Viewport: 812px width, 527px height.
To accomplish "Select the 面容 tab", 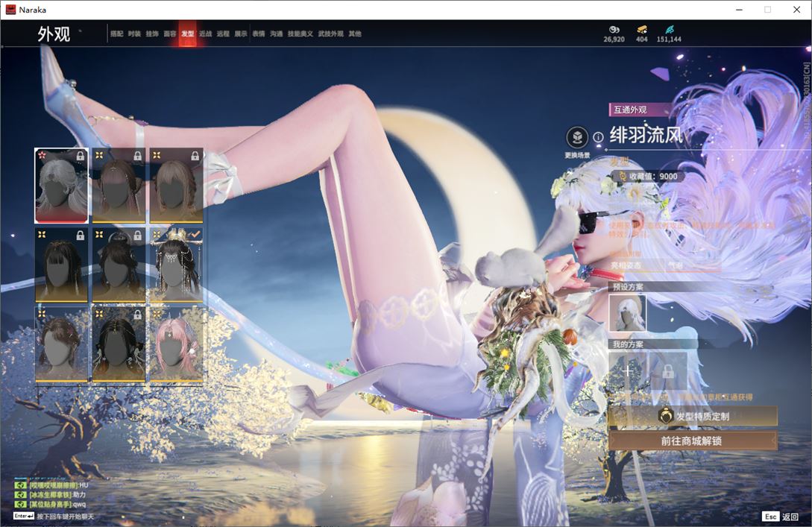I will click(170, 34).
